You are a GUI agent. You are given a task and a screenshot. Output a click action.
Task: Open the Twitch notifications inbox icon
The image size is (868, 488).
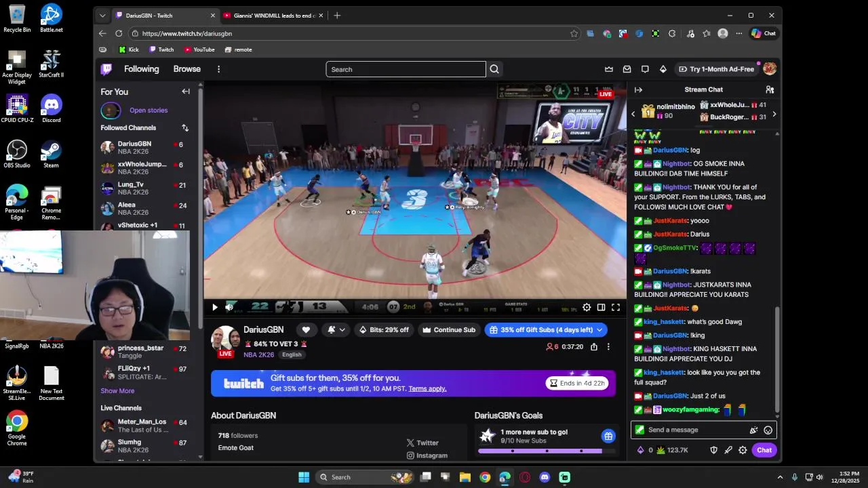[x=627, y=69]
